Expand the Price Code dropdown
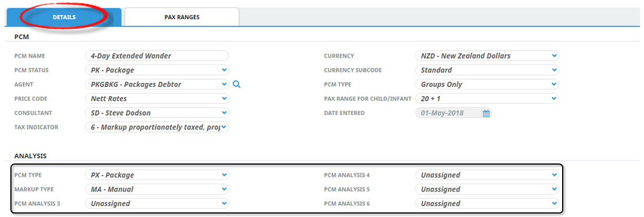The height and width of the screenshot is (217, 644). pos(157,98)
